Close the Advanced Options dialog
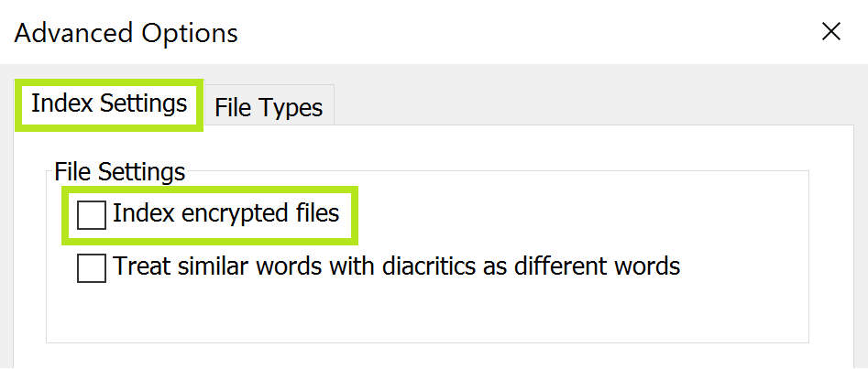This screenshot has width=868, height=369. pos(830,32)
